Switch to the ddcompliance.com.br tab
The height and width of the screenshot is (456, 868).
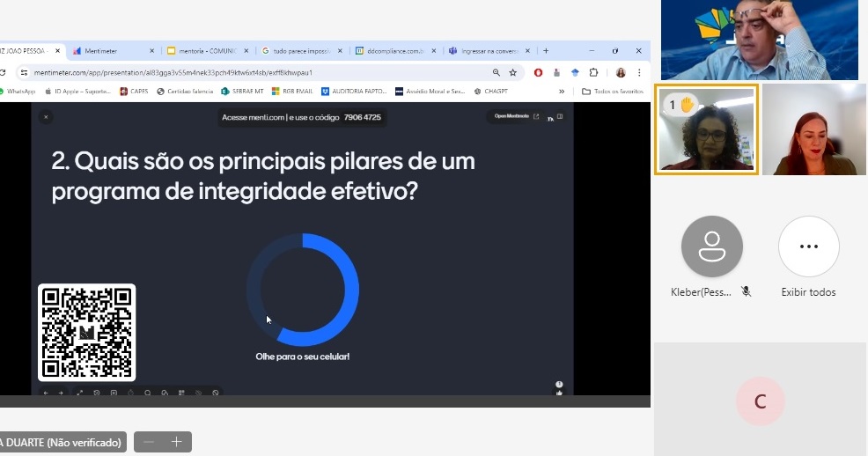pos(394,51)
